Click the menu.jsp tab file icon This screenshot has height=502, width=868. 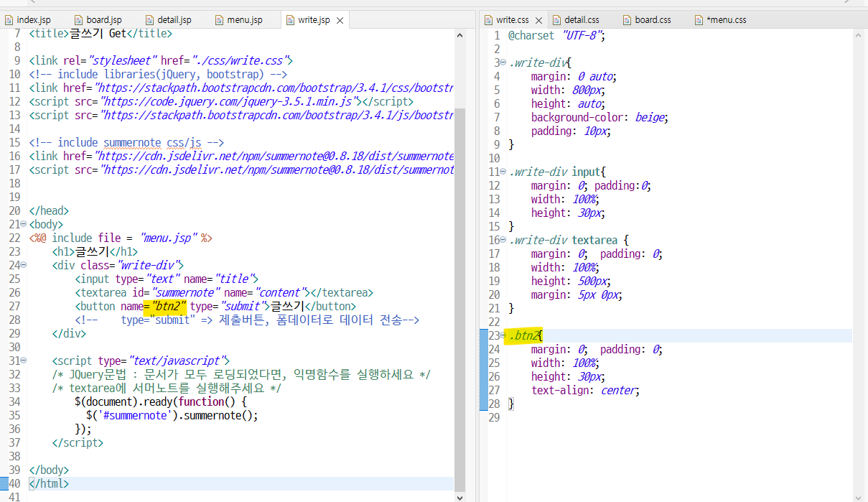point(219,20)
